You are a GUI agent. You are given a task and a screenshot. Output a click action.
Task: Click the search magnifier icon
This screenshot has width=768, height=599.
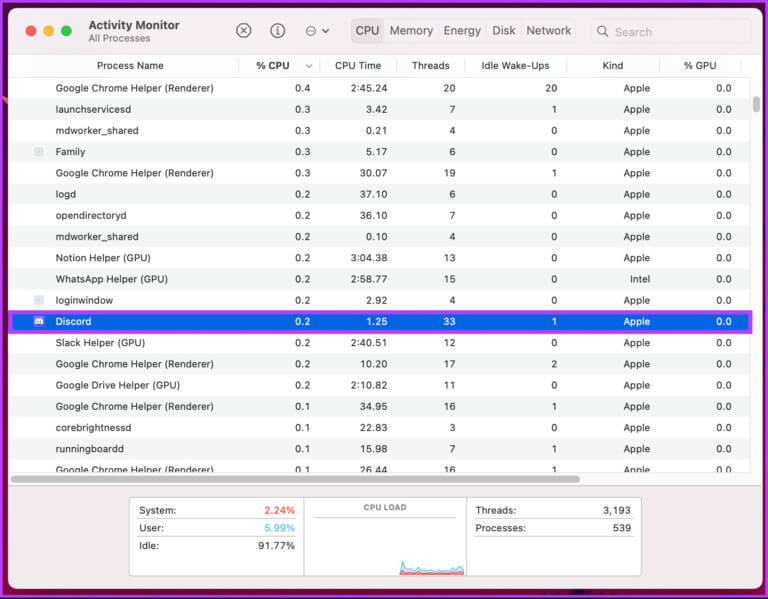tap(602, 31)
